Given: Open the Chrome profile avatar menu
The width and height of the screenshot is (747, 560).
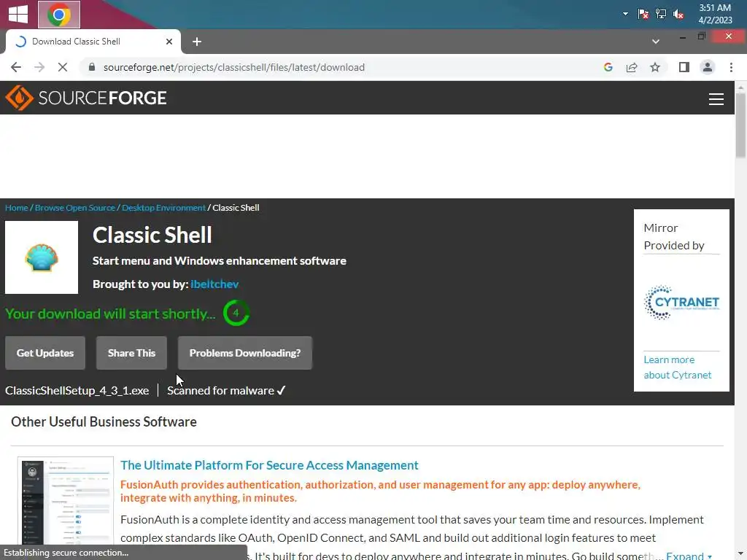Looking at the screenshot, I should tap(708, 67).
